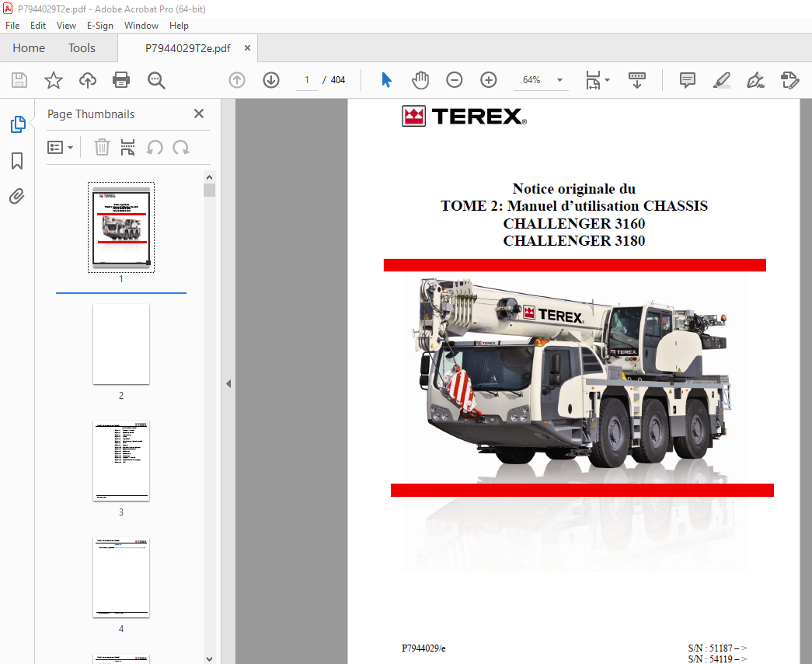Switch to the Home tab

(29, 48)
